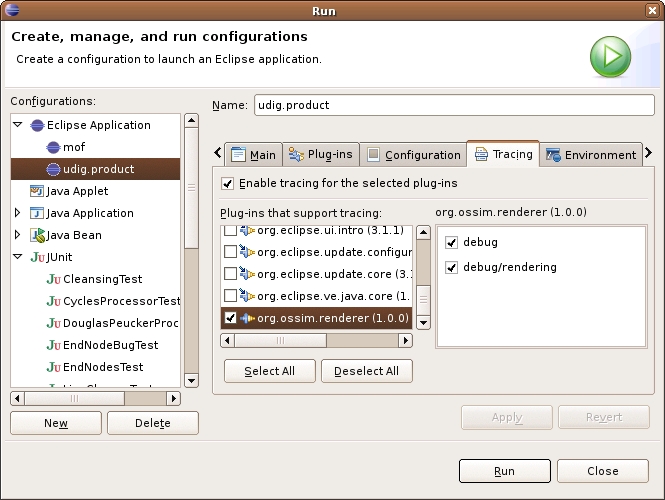
Task: Click the New configuration button
Action: (56, 423)
